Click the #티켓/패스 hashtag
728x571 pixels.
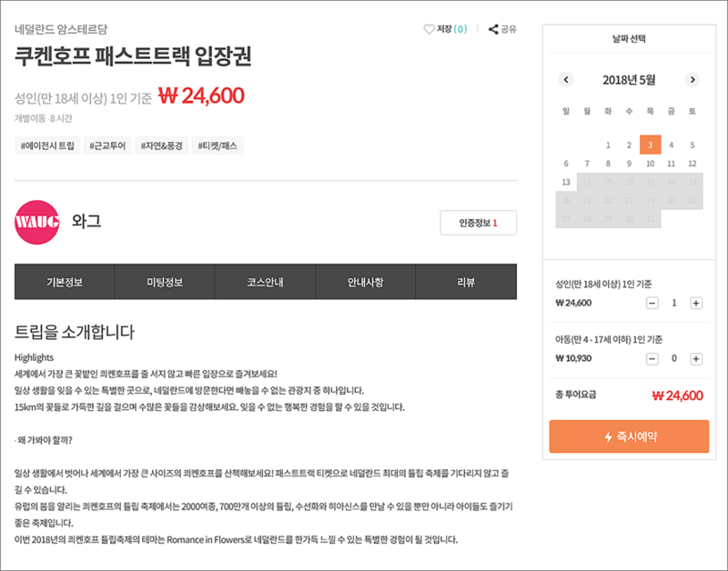217,145
